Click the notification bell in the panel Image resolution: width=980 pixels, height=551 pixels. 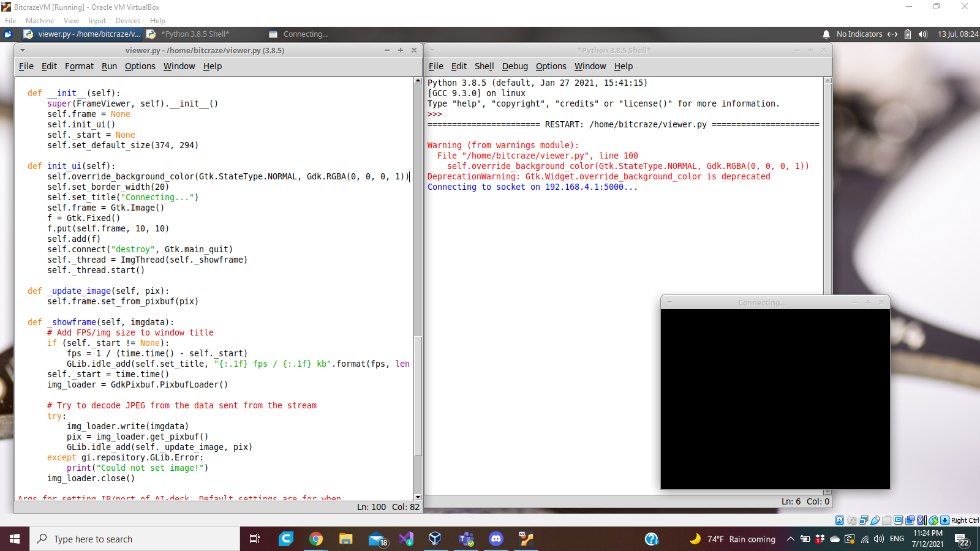tap(826, 34)
